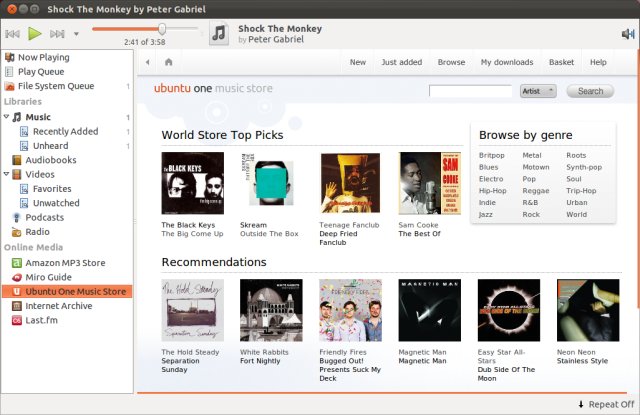Open the Just added tab
This screenshot has height=415, width=640.
[402, 62]
